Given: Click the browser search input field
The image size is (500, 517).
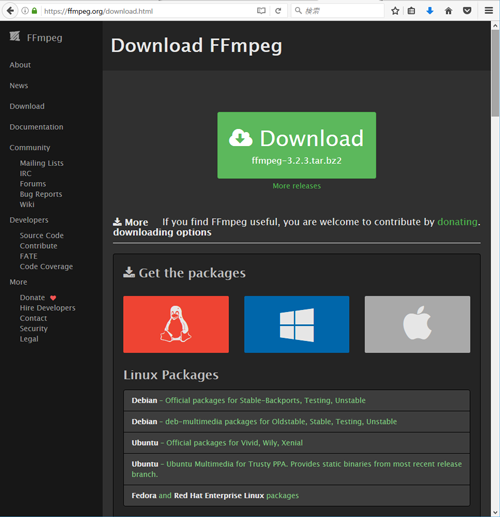Looking at the screenshot, I should [337, 11].
